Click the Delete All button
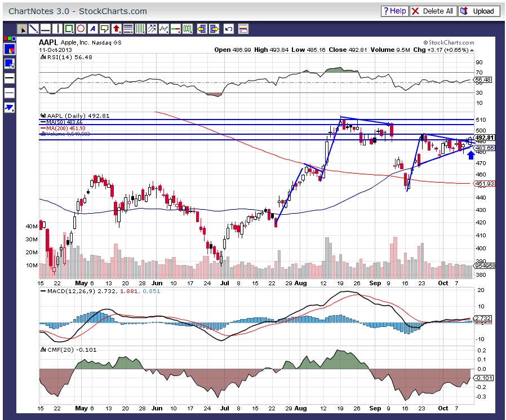 click(x=433, y=11)
